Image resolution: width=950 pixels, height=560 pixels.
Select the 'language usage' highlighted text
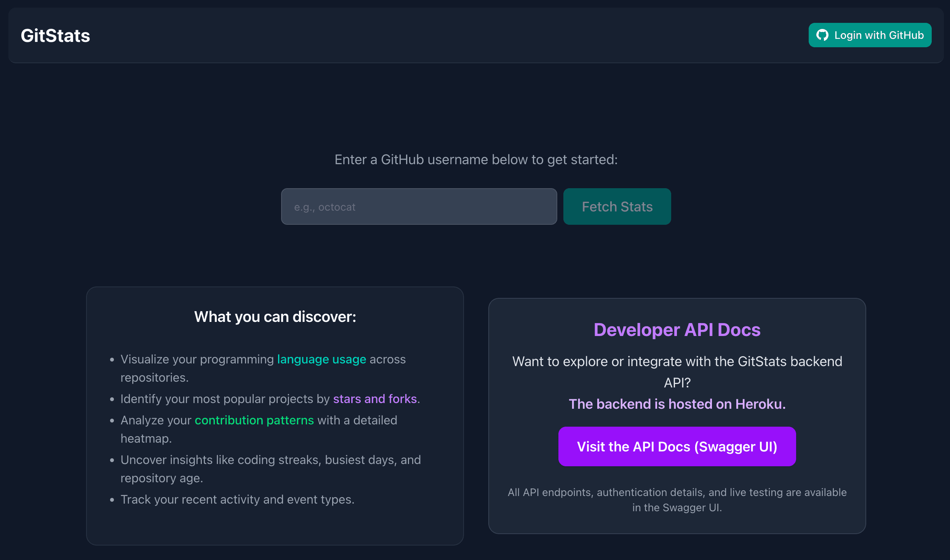coord(321,359)
